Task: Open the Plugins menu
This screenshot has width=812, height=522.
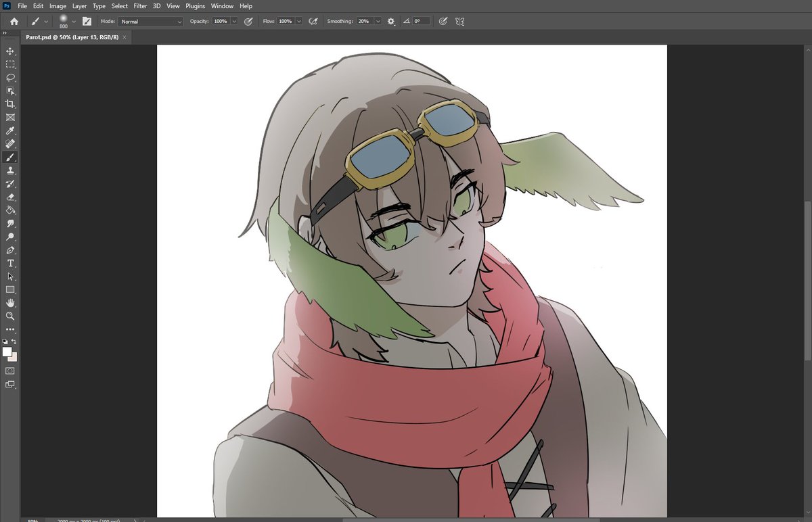Action: pos(194,6)
